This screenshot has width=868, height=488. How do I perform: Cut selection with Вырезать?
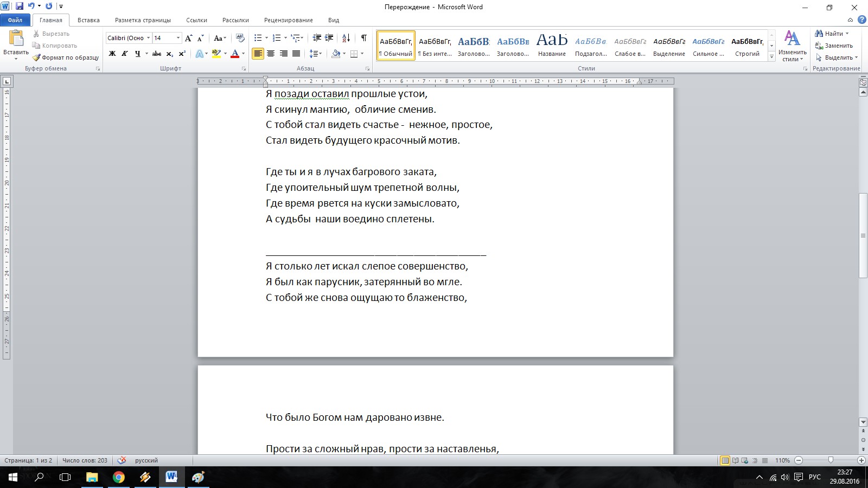click(51, 34)
